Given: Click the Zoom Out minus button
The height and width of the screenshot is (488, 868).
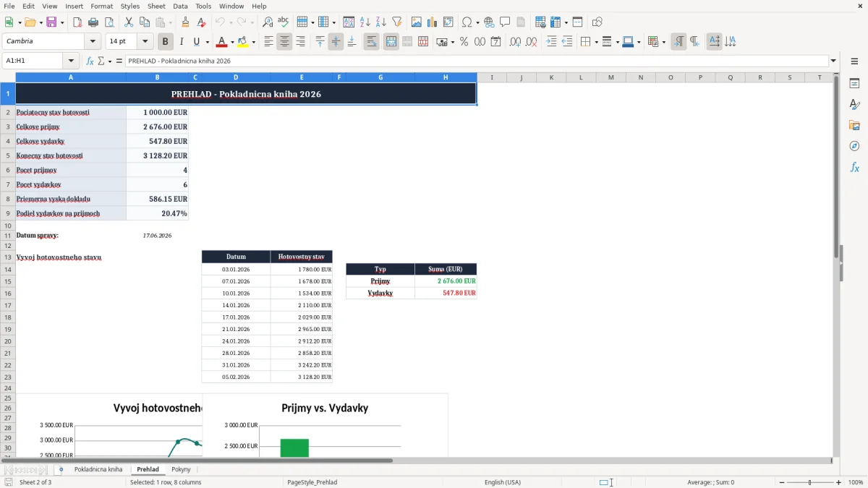Looking at the screenshot, I should pos(782,482).
